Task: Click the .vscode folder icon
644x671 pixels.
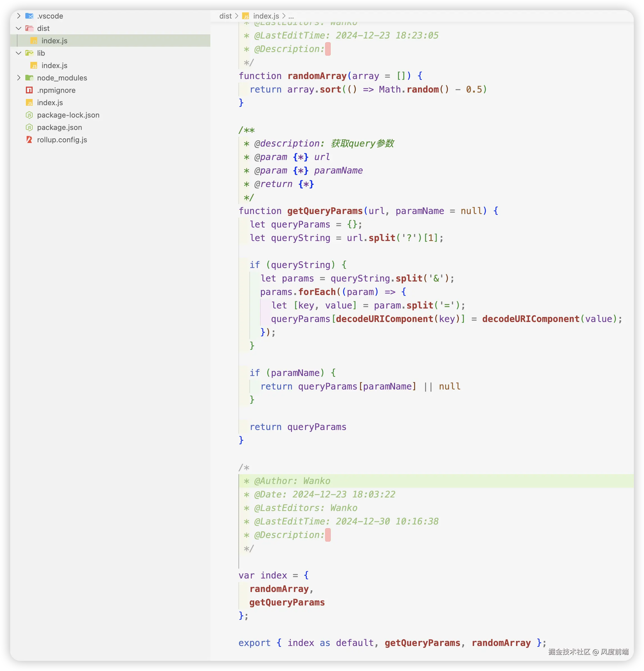Action: (30, 16)
